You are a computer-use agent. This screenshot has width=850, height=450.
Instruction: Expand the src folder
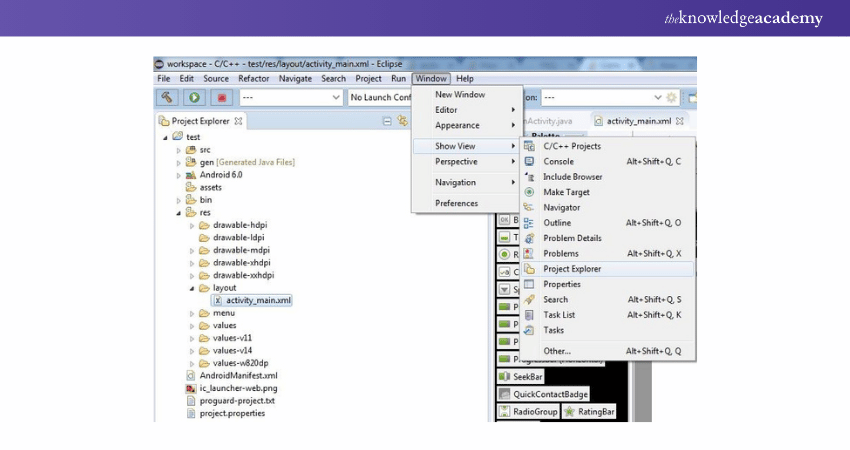click(178, 149)
